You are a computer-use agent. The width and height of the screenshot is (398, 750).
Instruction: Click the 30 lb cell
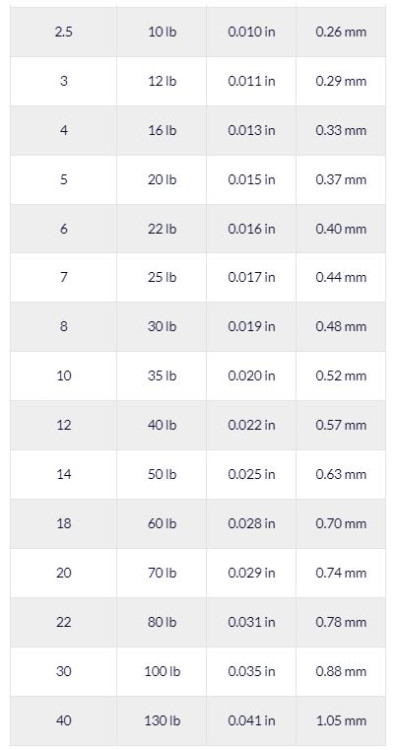click(x=162, y=327)
